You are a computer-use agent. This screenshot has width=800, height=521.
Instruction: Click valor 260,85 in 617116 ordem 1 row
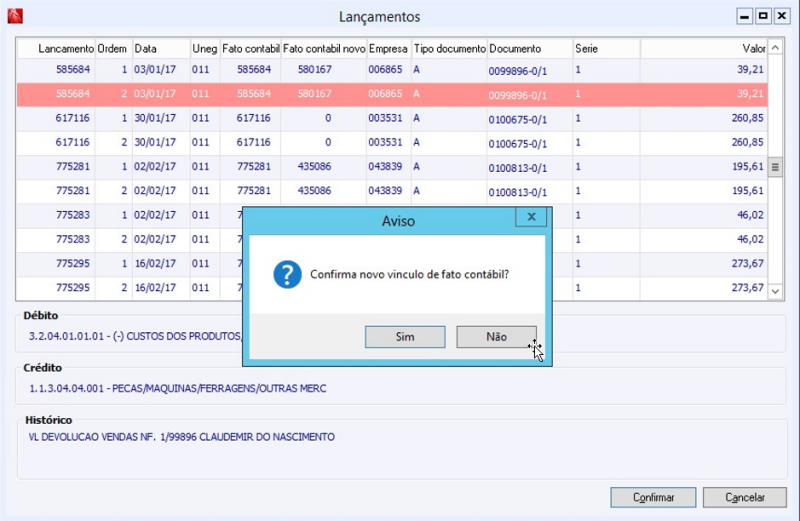(747, 118)
